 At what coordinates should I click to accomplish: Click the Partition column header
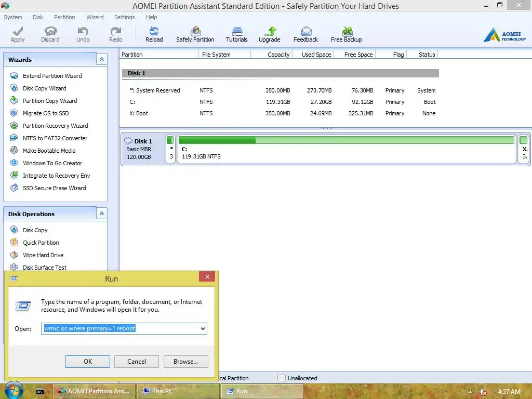[x=159, y=55]
